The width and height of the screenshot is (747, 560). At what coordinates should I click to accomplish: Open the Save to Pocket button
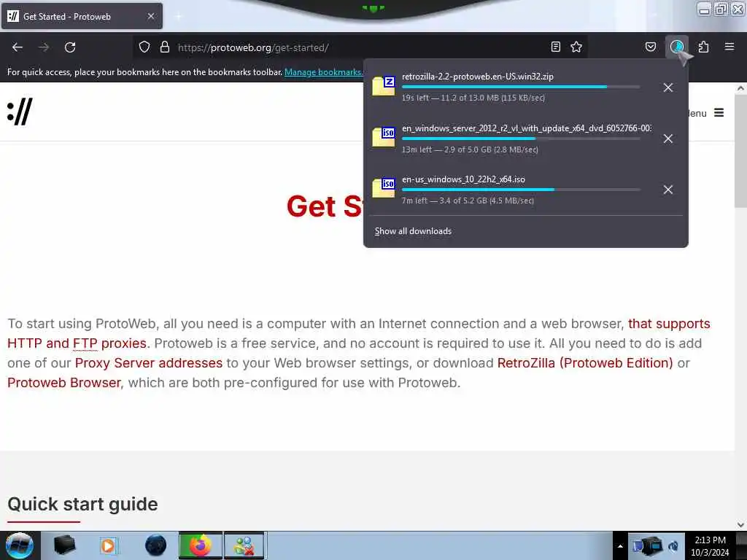[x=650, y=47]
